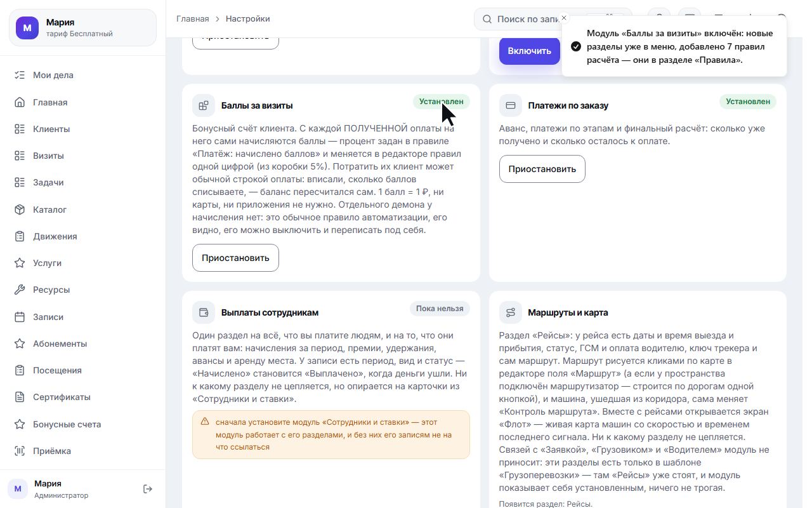The height and width of the screenshot is (508, 812).
Task: Click Приостановить under Баллы за визиты
Action: 235,258
